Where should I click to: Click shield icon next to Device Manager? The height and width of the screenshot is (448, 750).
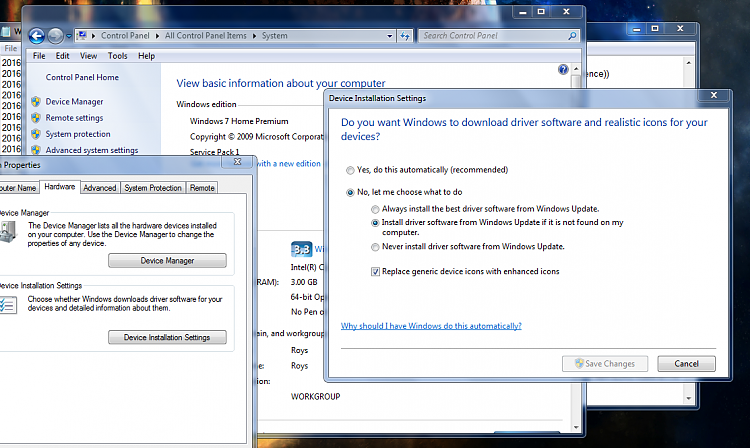[36, 101]
